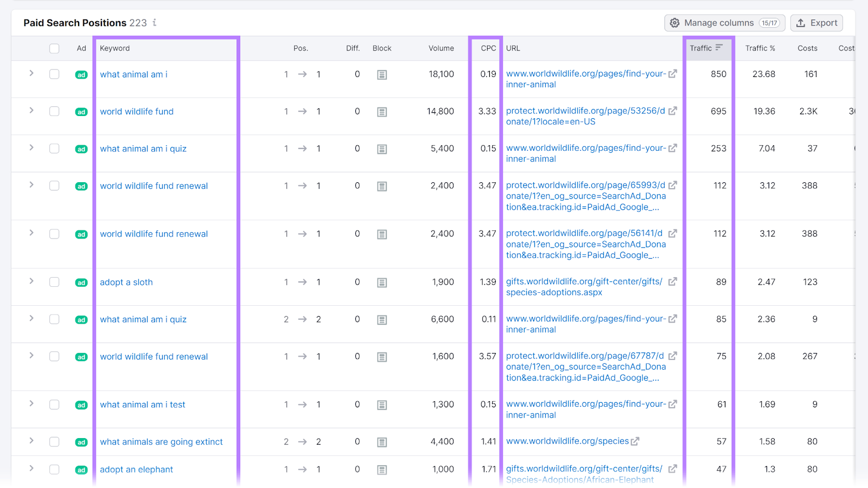868x488 pixels.
Task: Click the 'ad' badge on the 'world wildlife fund' row
Action: click(81, 111)
